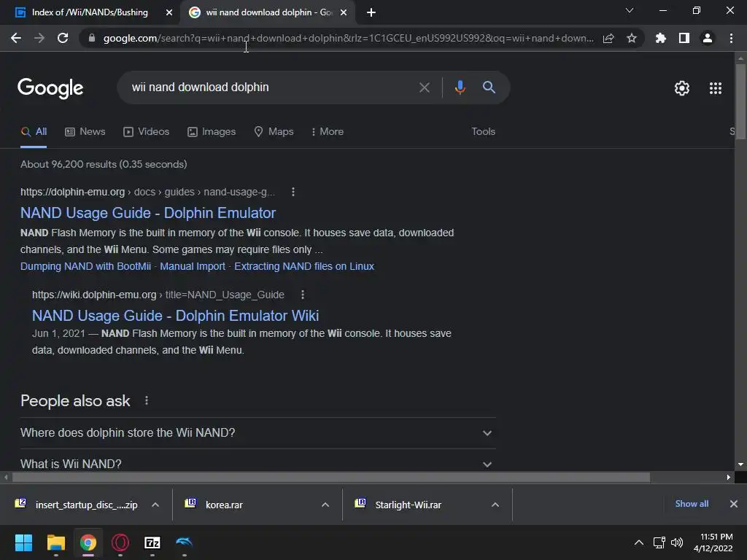The image size is (747, 560).
Task: Open NAND Usage Guide - Dolphin Emulator Wiki
Action: point(175,316)
